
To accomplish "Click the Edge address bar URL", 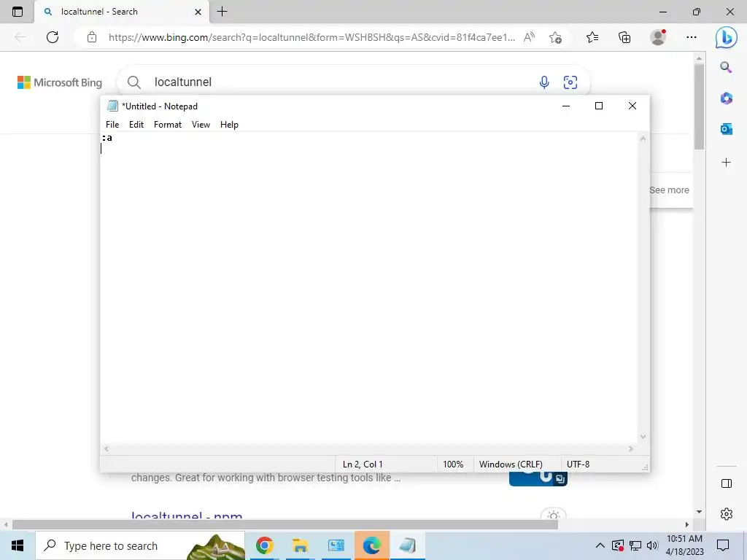I will [311, 37].
